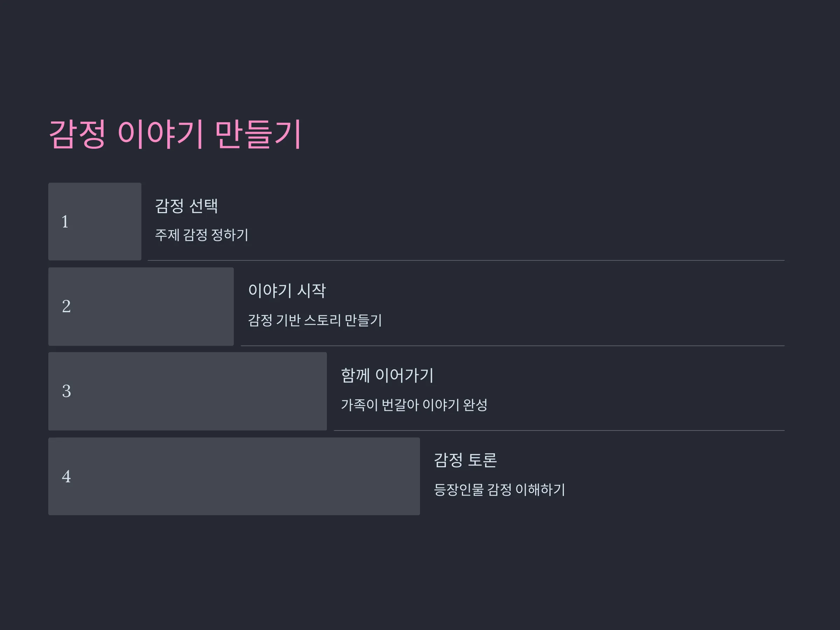Image resolution: width=840 pixels, height=630 pixels.
Task: Click the heading 이야기 시작
Action: [x=287, y=291]
